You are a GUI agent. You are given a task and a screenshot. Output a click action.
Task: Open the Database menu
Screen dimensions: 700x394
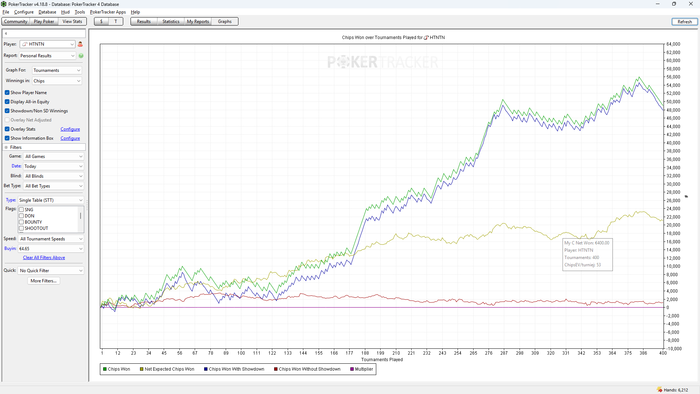(x=47, y=12)
